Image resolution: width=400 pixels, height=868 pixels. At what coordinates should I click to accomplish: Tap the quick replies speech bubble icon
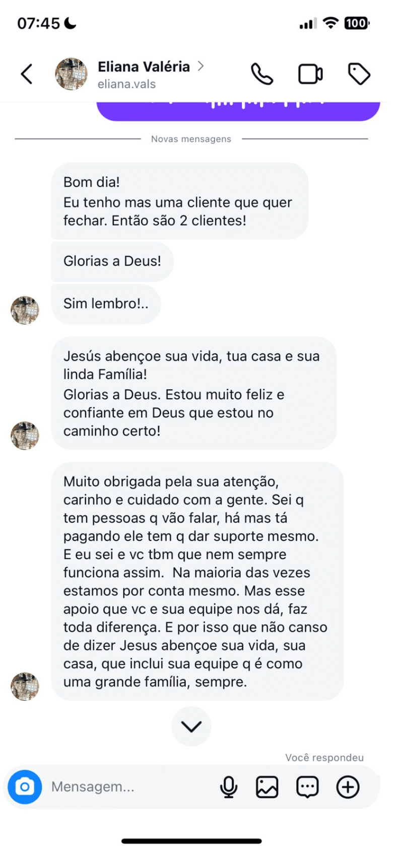(x=307, y=786)
